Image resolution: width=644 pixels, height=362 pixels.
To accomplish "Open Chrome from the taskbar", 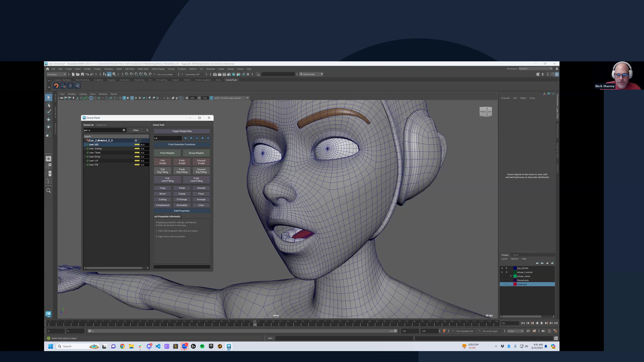I will pyautogui.click(x=122, y=347).
